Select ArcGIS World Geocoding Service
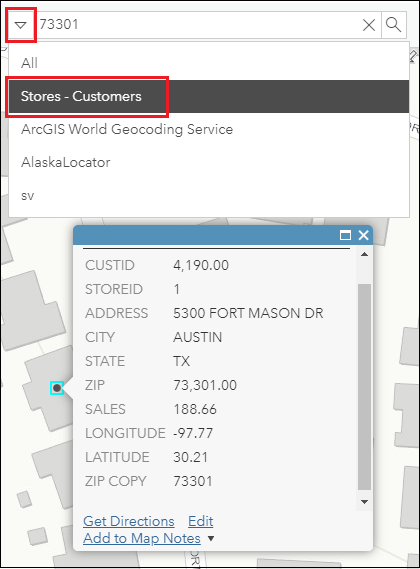420x569 pixels. pyautogui.click(x=209, y=129)
